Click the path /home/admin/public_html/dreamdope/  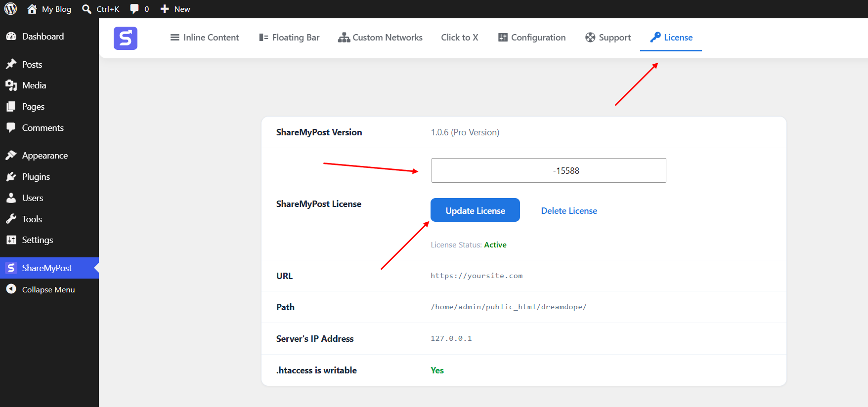point(509,307)
